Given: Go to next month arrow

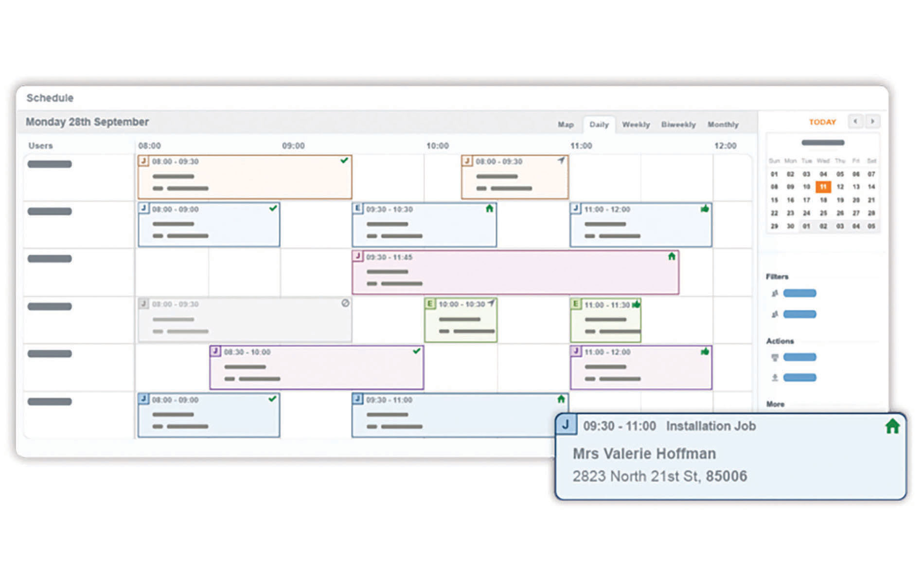Looking at the screenshot, I should (x=872, y=121).
